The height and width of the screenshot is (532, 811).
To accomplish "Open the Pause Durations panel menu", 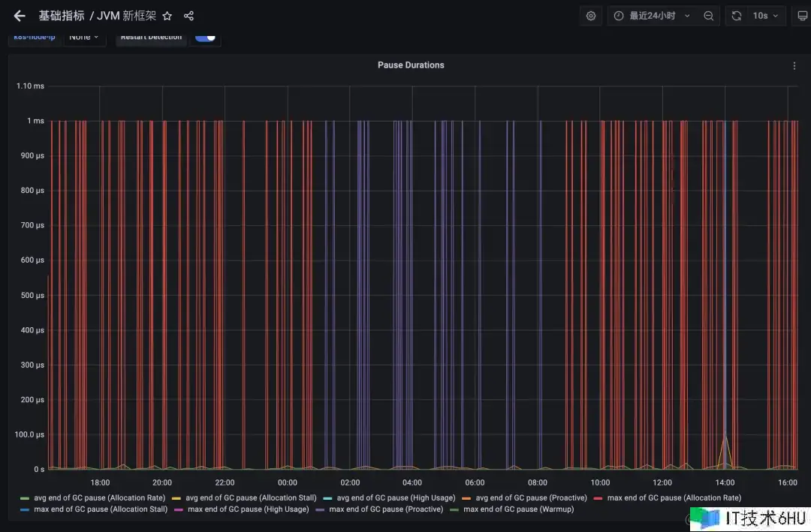I will (x=794, y=66).
